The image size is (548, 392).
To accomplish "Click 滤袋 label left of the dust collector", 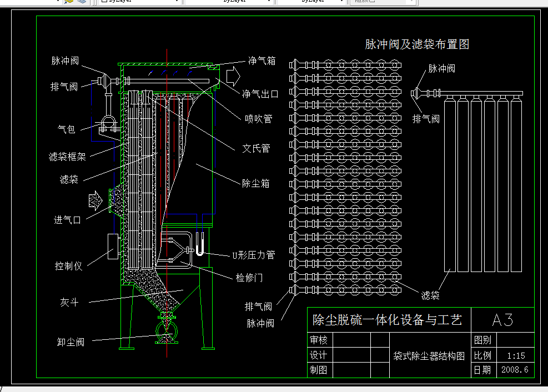I will (x=69, y=179).
